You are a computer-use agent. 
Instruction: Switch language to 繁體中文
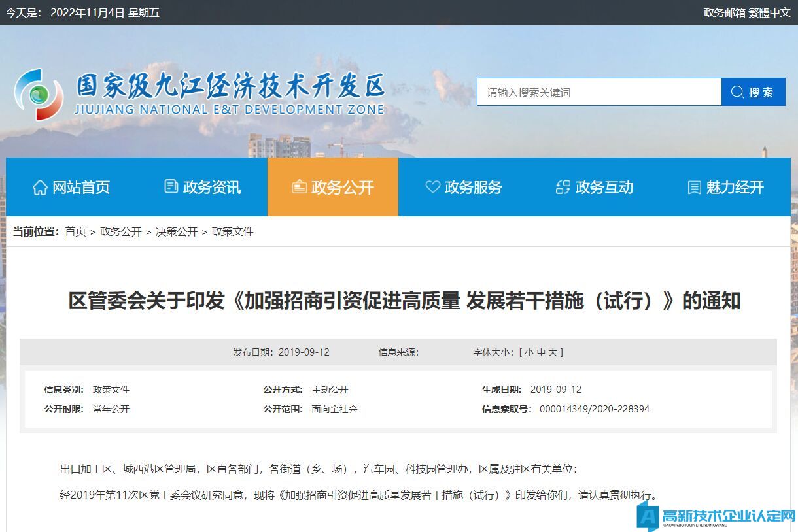pos(770,12)
